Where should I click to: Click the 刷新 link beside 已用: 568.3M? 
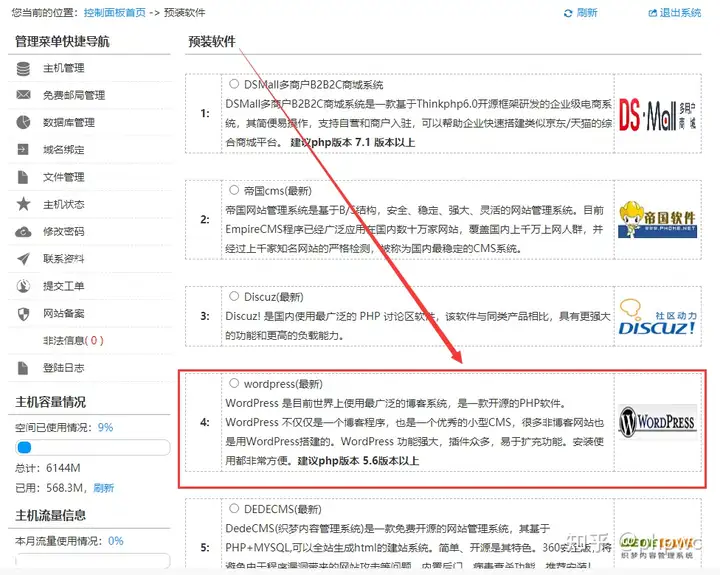coord(104,488)
